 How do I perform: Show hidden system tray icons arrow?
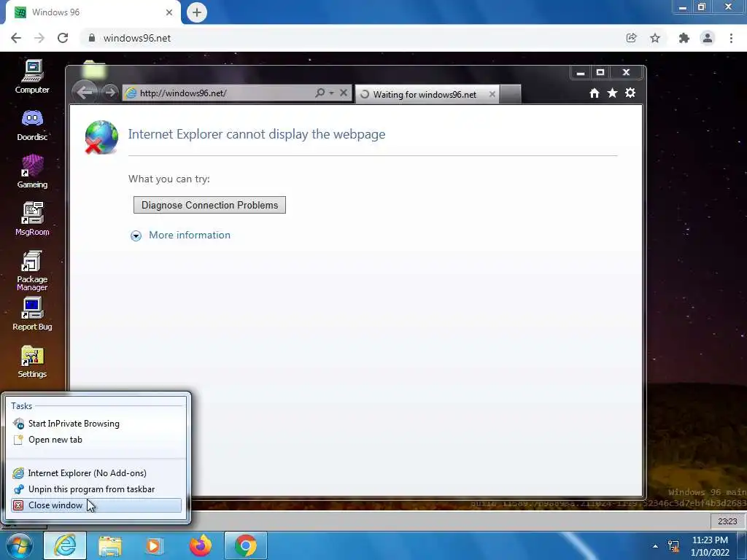(656, 546)
